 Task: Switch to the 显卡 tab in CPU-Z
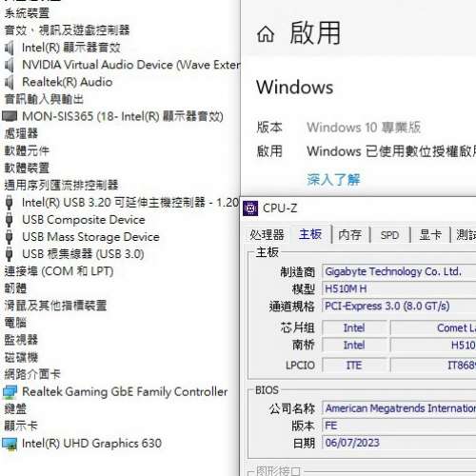pyautogui.click(x=430, y=235)
